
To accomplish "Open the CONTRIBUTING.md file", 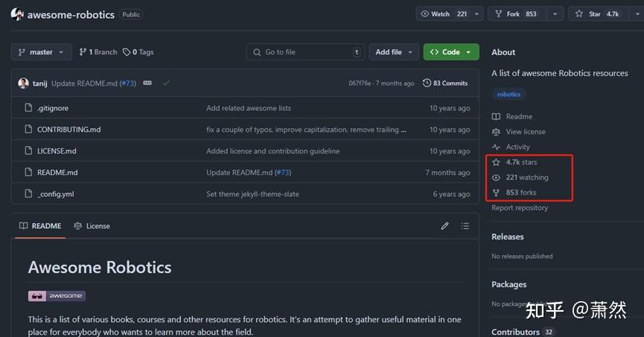I will [68, 130].
